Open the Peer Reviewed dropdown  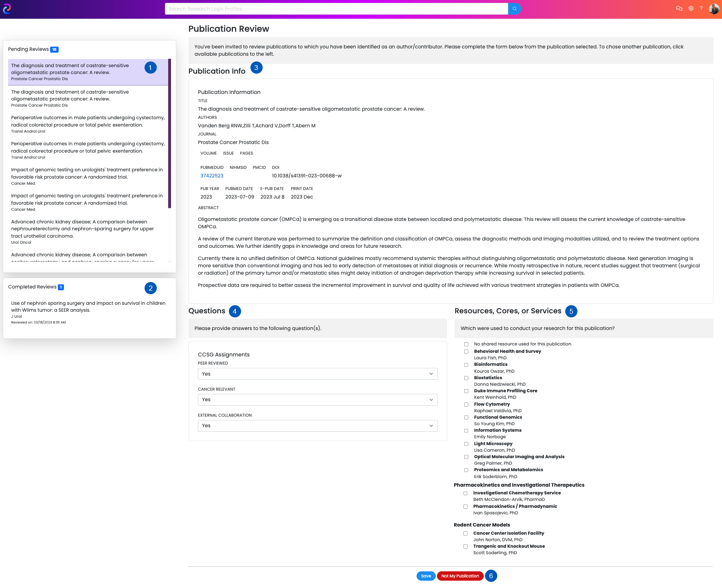[317, 374]
